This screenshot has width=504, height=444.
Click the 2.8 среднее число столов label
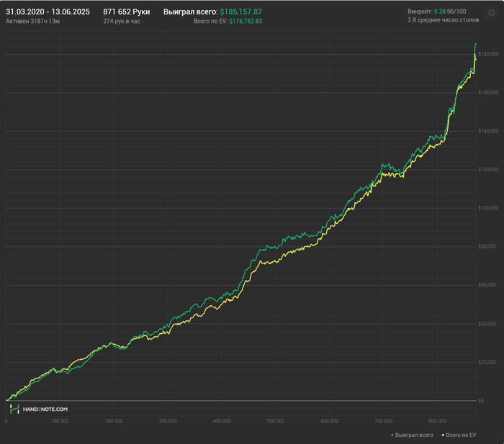point(444,20)
